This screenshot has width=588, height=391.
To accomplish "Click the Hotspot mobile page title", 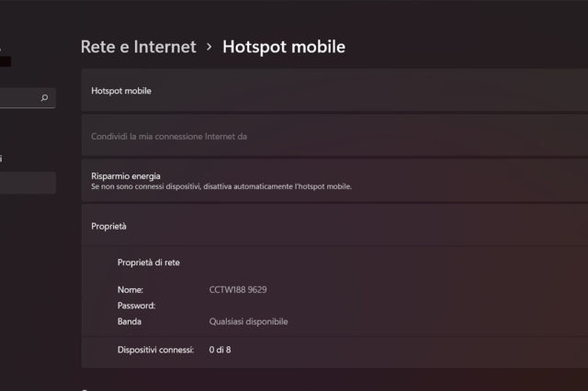I will click(x=284, y=46).
